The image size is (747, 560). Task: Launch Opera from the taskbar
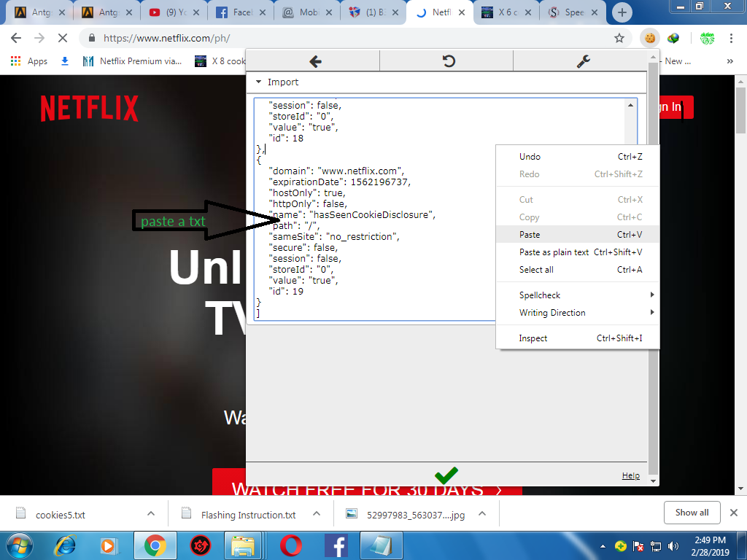coord(290,545)
